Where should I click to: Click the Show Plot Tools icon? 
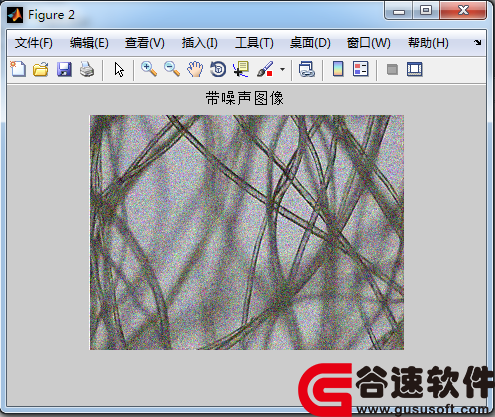pyautogui.click(x=415, y=69)
